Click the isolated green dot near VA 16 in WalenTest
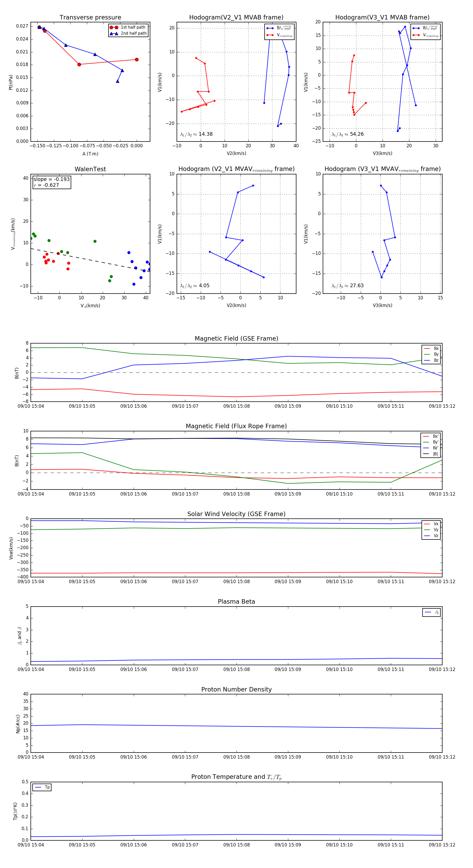Screen dimensions: 473x868 pos(95,241)
